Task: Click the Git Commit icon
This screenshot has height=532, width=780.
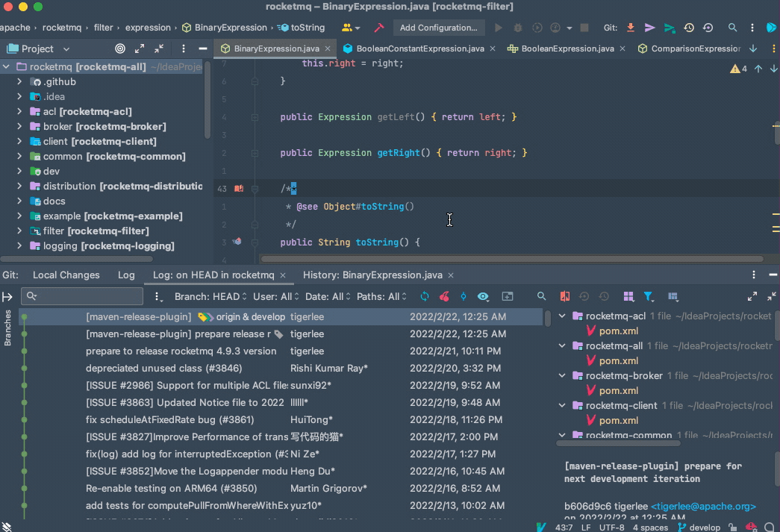Action: pos(649,28)
